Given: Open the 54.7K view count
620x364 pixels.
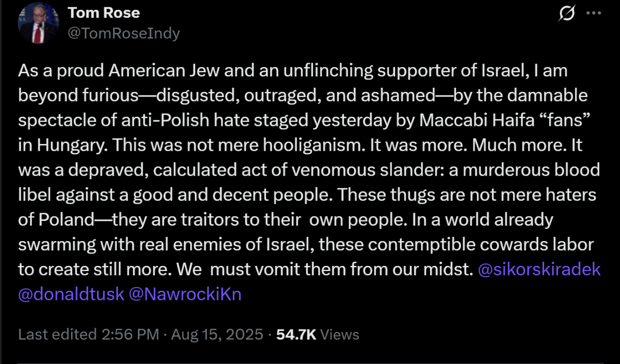Looking at the screenshot, I should (296, 334).
